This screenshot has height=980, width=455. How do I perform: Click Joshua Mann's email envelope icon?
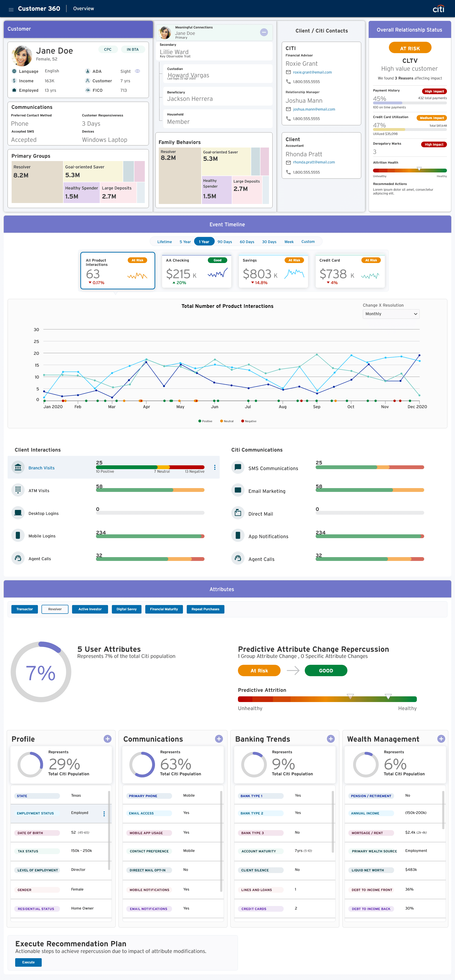[x=288, y=109]
